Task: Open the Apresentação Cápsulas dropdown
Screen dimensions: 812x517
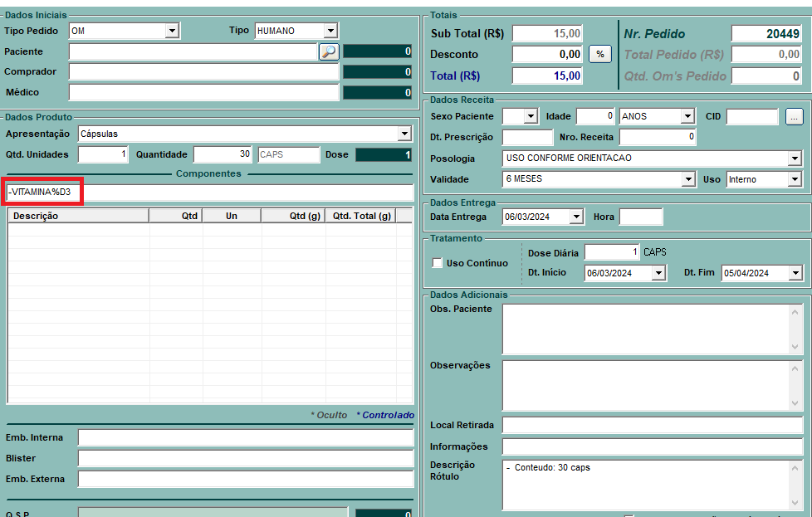Action: 404,134
